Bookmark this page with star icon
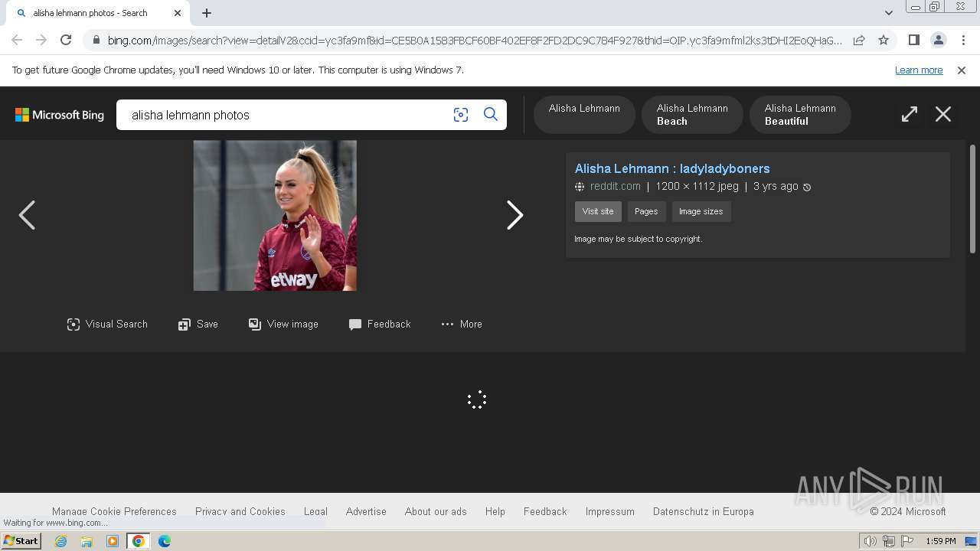Viewport: 980px width, 551px height. click(884, 40)
